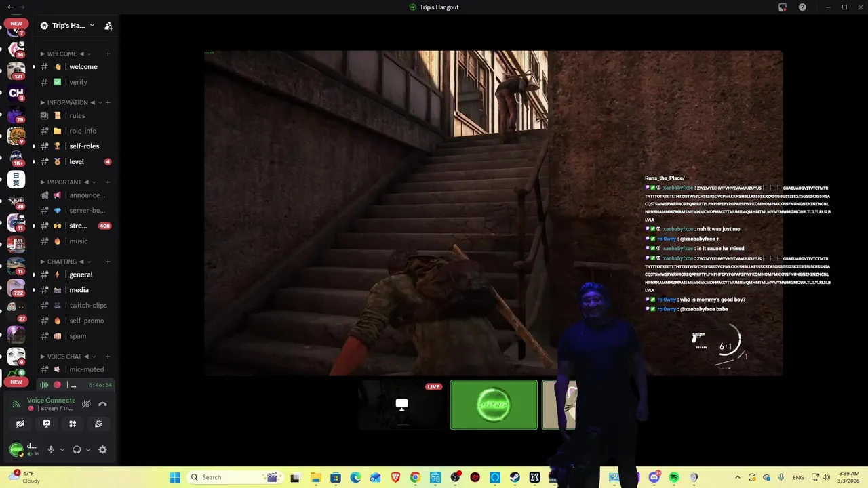Open the self-promo channel
This screenshot has width=868, height=488.
click(76, 321)
